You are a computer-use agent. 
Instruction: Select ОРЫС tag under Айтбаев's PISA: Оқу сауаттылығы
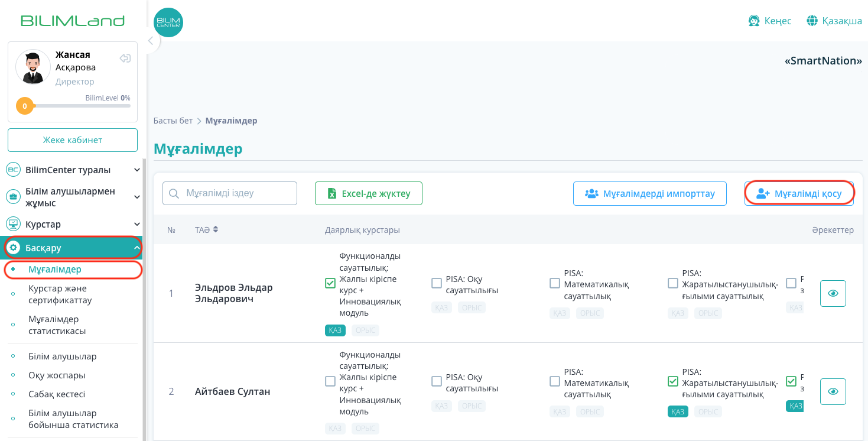pyautogui.click(x=472, y=406)
